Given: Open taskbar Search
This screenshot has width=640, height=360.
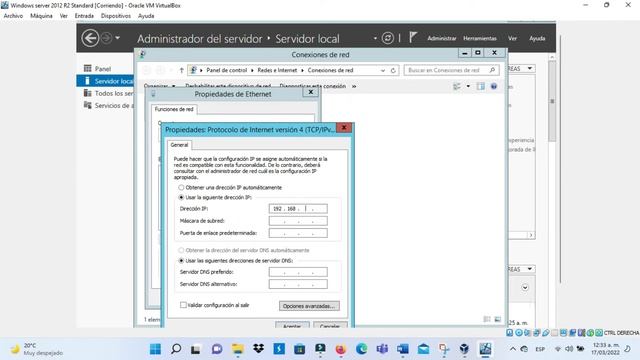Looking at the screenshot, I should 176,349.
